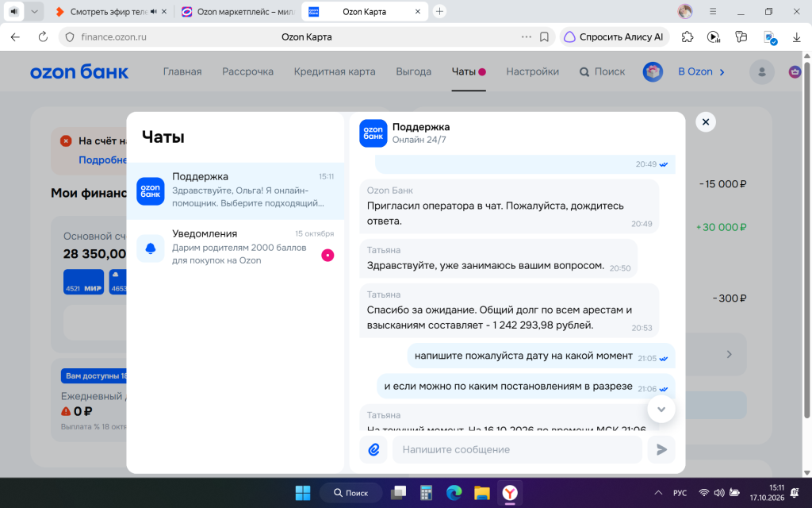Open the Уведомления chat with bell icon

point(235,248)
